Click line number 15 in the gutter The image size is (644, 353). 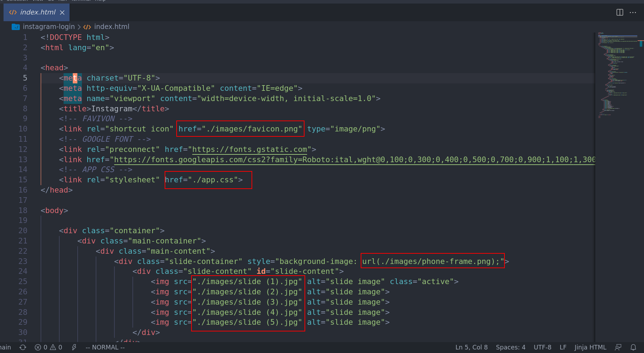click(x=23, y=180)
